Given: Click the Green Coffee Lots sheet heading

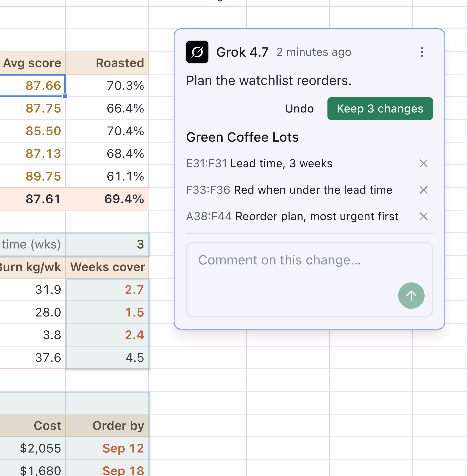Looking at the screenshot, I should 242,137.
